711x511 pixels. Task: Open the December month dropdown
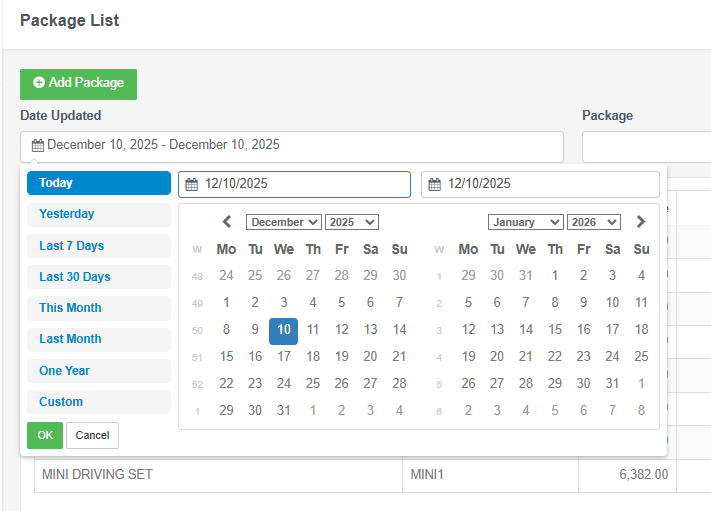click(x=284, y=222)
